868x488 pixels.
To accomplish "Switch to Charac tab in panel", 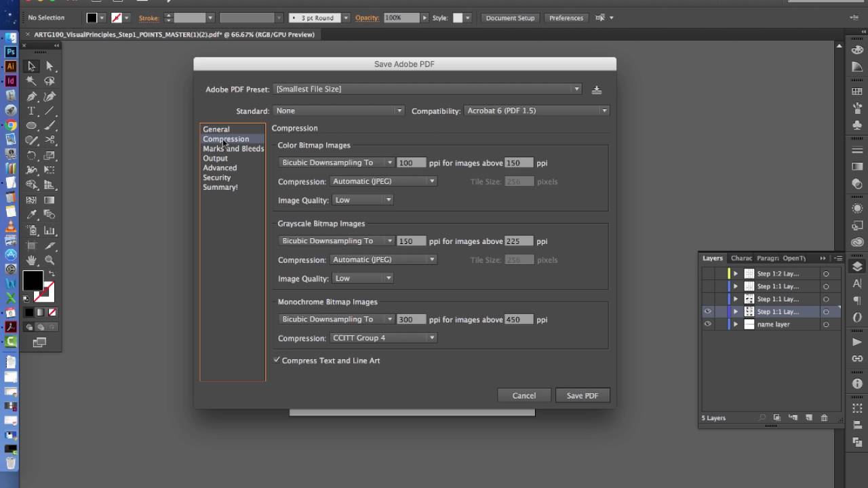I will (741, 258).
